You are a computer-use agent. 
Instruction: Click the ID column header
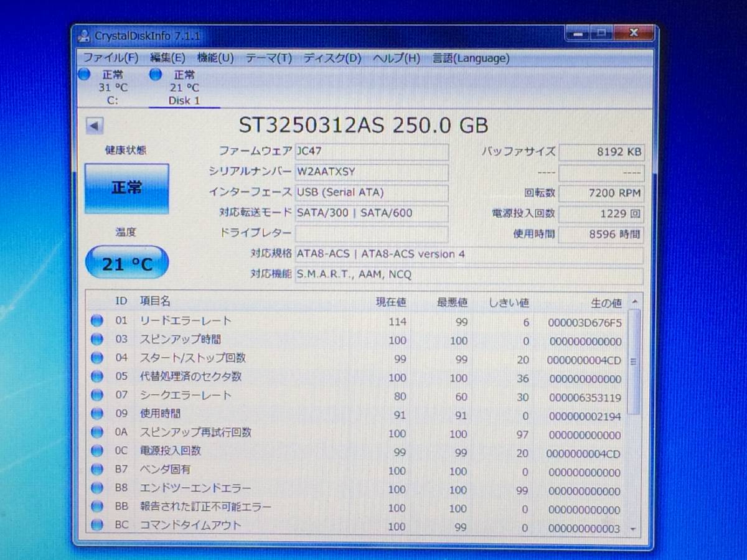(121, 301)
